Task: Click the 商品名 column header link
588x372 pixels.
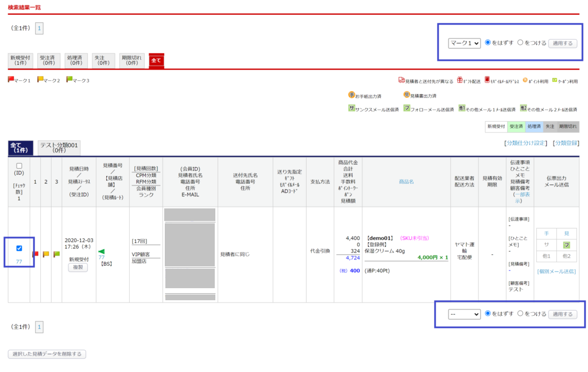Action: [406, 181]
